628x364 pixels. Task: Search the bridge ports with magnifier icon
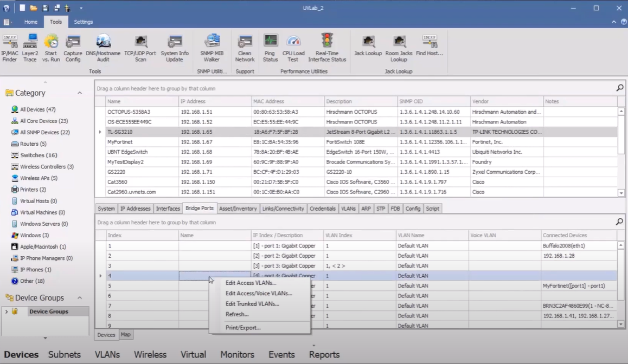tap(619, 222)
